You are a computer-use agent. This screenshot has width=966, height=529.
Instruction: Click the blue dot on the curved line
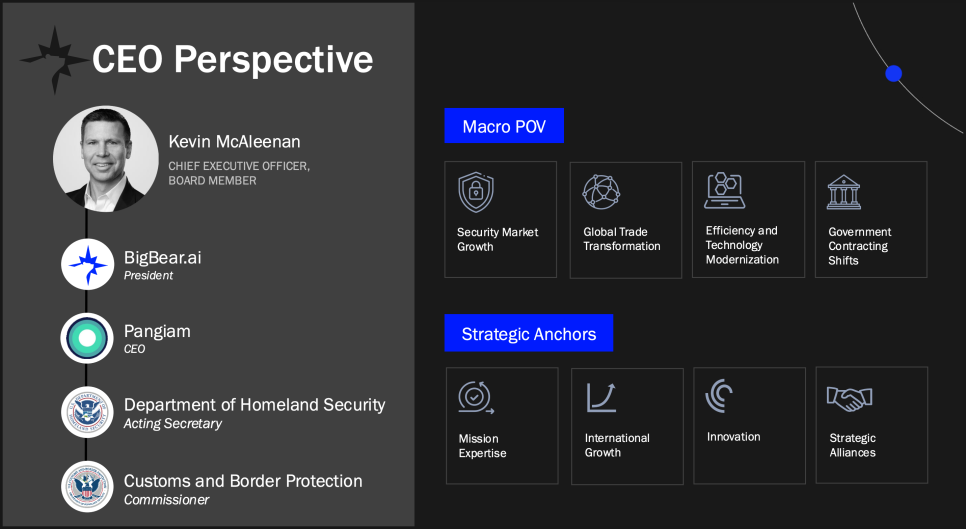pos(893,73)
